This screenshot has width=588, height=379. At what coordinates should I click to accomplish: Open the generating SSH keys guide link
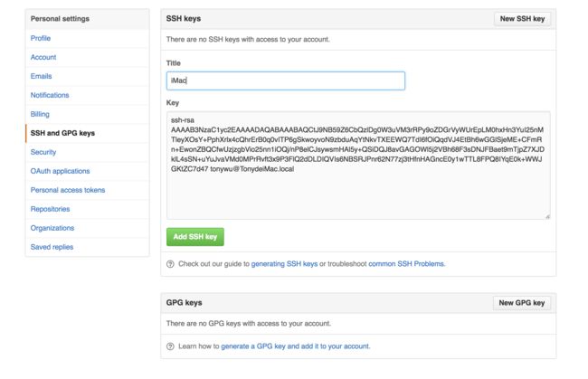(284, 264)
